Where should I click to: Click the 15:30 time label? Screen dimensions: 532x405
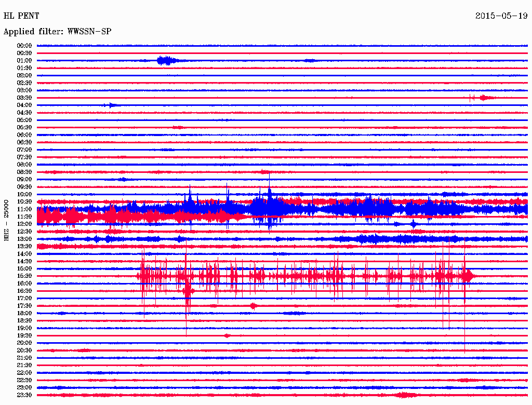(x=24, y=276)
